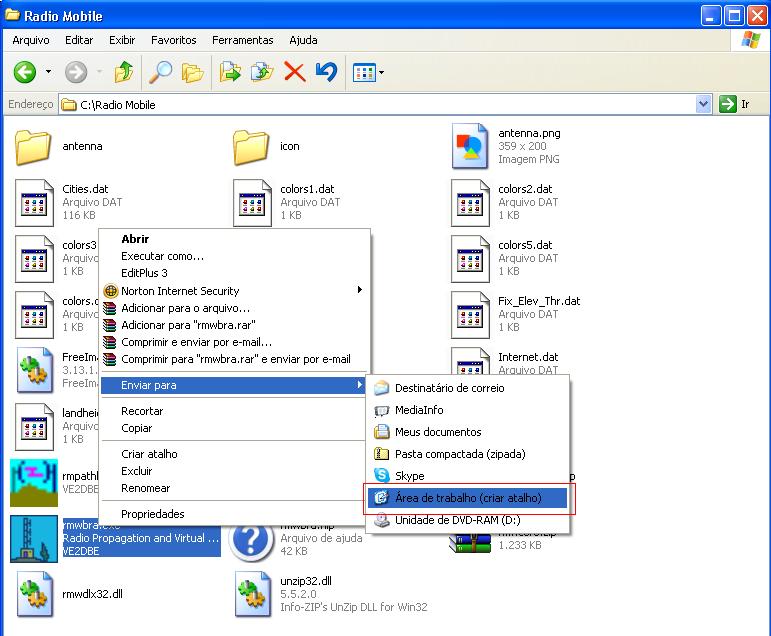Select the antenna.png image file icon
771x636 pixels.
tap(470, 146)
